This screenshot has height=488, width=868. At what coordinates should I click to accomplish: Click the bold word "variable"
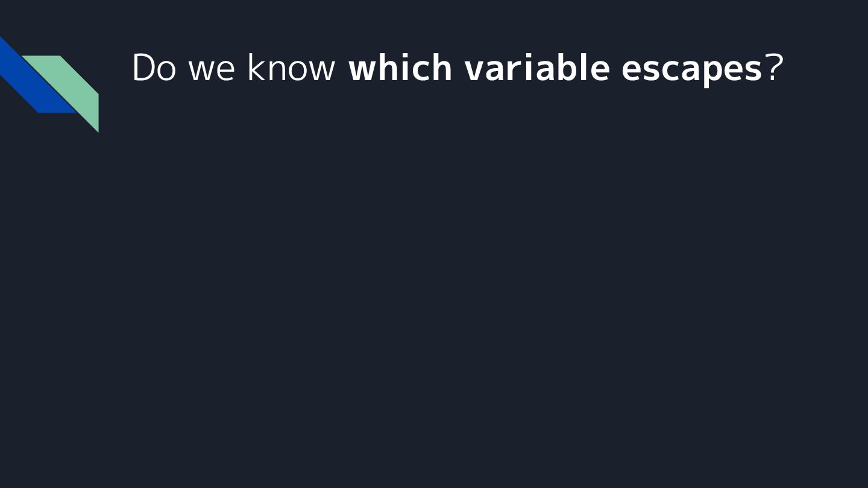[537, 67]
